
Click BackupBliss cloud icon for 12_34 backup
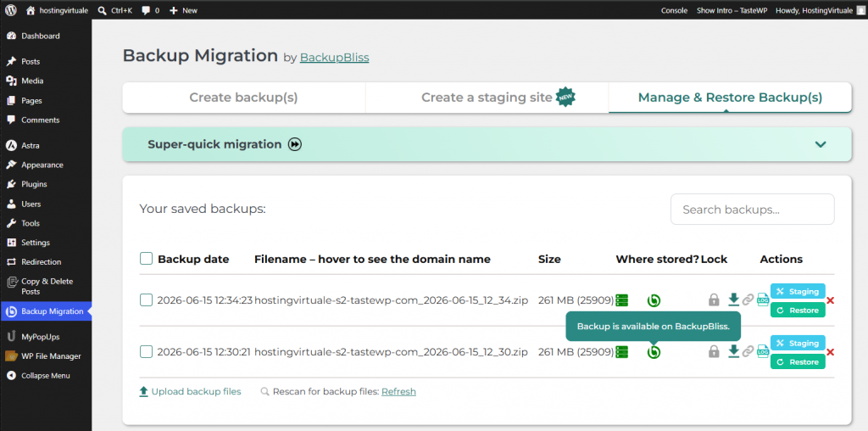[654, 300]
